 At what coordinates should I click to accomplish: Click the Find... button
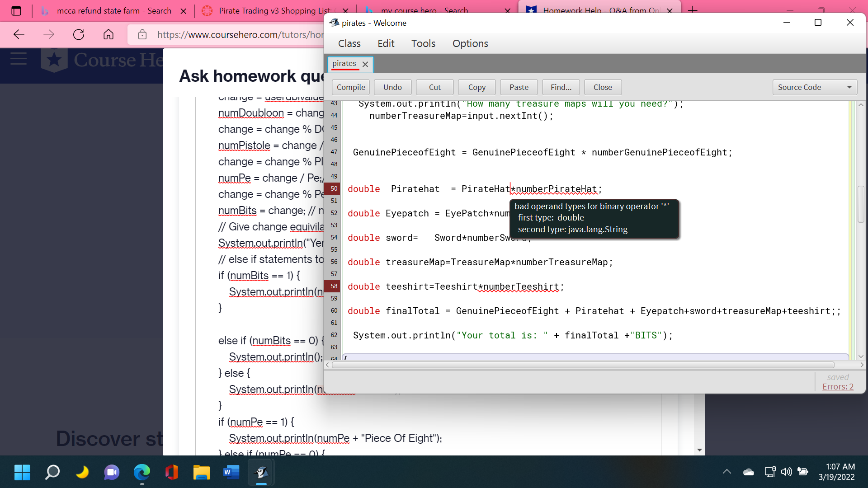point(561,87)
